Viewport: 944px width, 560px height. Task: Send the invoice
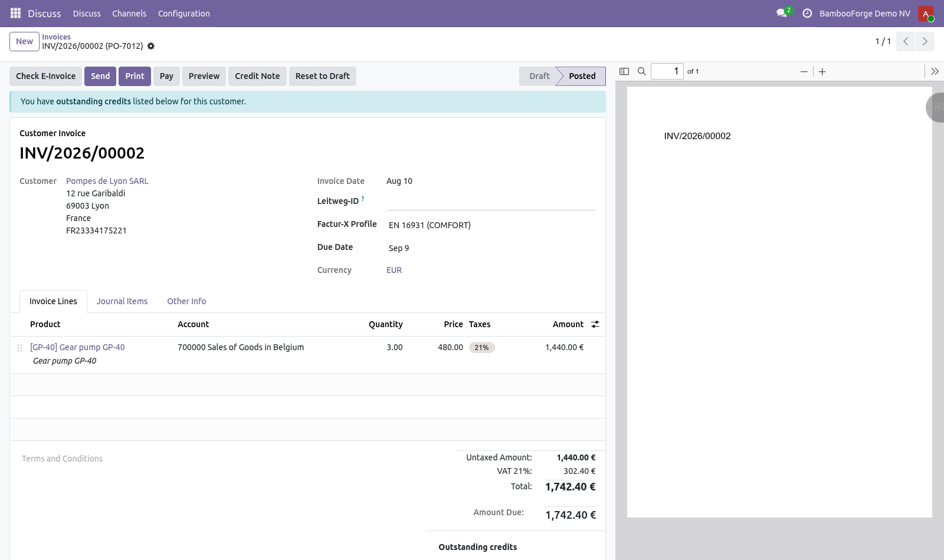pyautogui.click(x=100, y=76)
